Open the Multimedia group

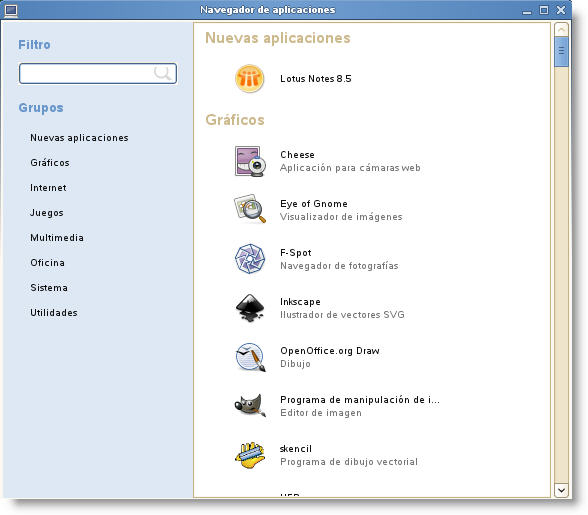pyautogui.click(x=57, y=238)
